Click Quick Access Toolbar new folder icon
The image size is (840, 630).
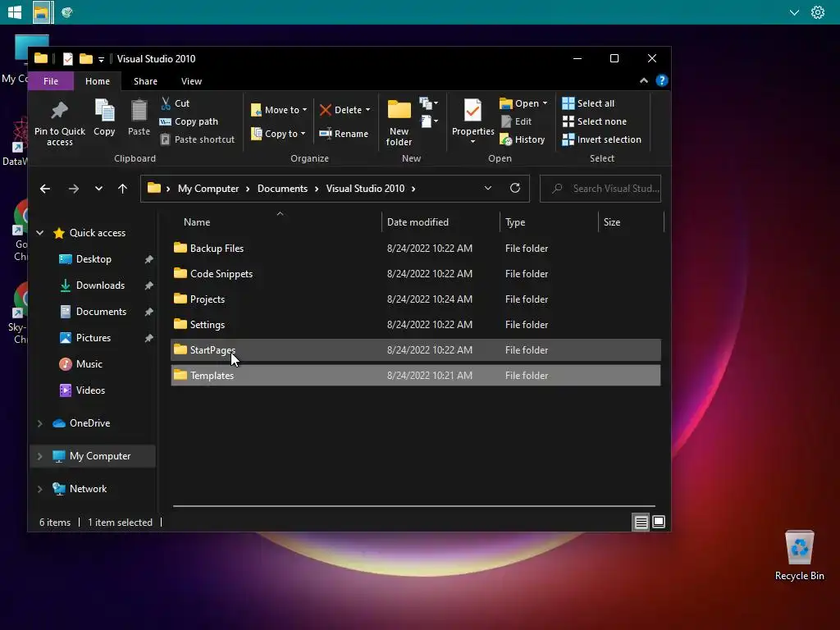tap(85, 59)
